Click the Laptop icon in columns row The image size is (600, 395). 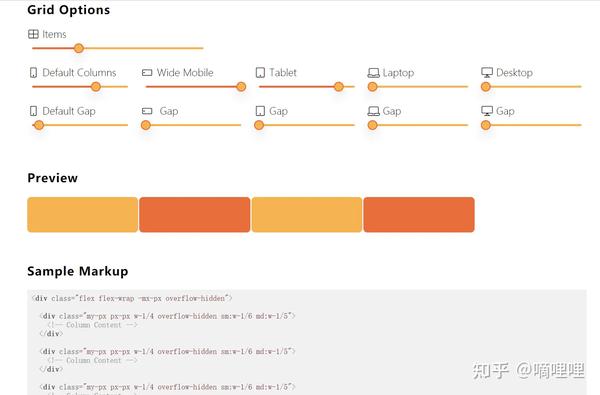click(373, 73)
